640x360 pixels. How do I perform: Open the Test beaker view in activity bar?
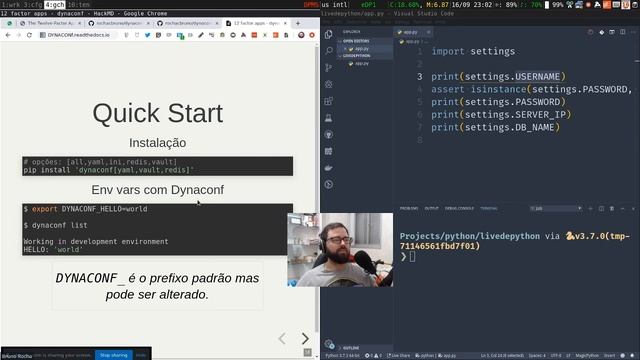click(329, 118)
